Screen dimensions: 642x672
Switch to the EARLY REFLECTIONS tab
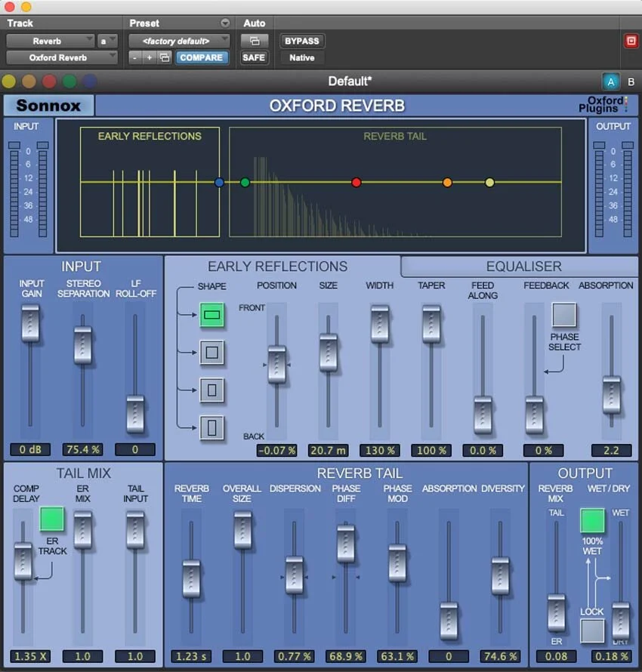point(277,267)
